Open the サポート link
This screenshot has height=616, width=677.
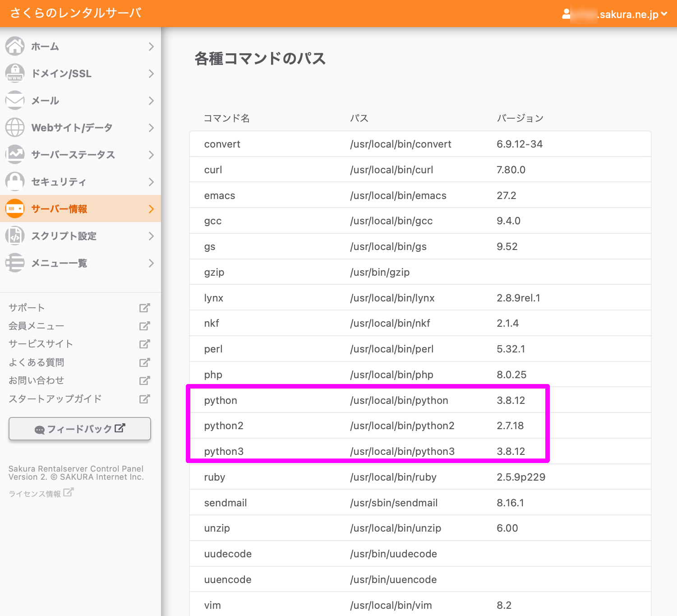coord(27,308)
